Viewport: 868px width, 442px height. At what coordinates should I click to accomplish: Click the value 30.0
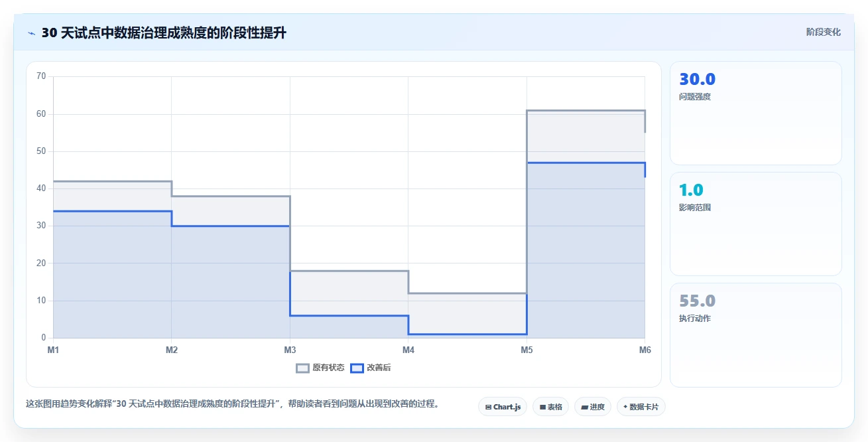697,80
